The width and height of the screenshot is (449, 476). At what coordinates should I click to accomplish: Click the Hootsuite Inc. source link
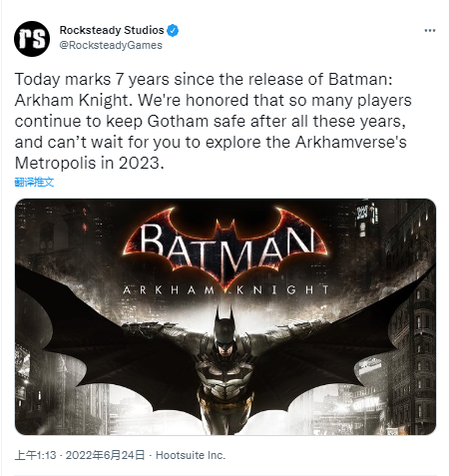(191, 455)
